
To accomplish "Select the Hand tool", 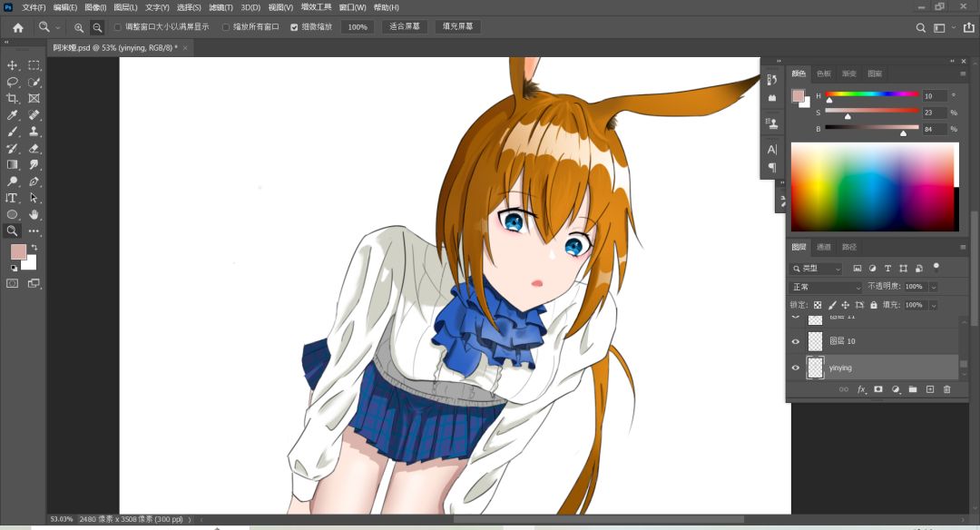I will coord(34,214).
